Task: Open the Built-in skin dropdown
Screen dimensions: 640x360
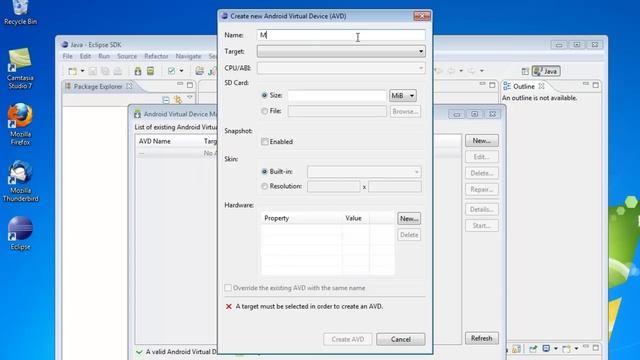Action: [x=364, y=172]
